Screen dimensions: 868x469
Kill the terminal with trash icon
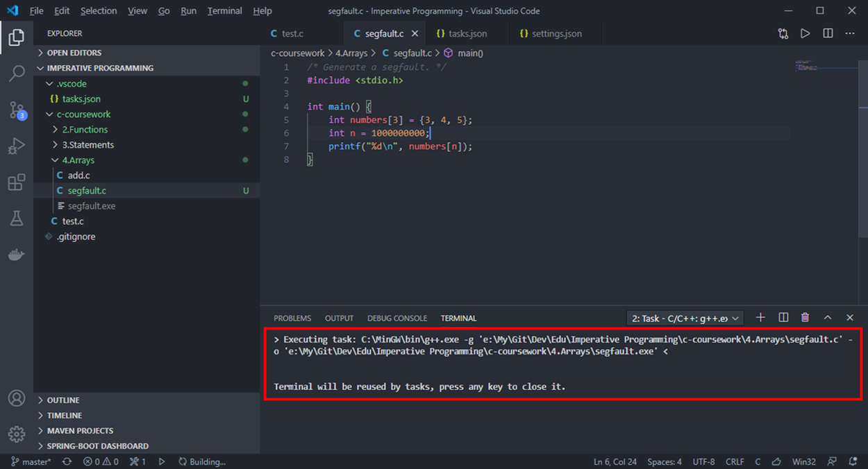[806, 317]
